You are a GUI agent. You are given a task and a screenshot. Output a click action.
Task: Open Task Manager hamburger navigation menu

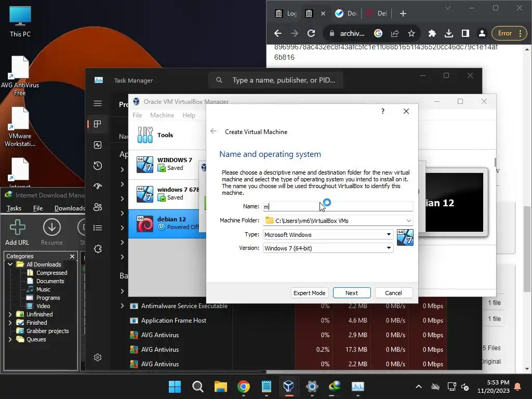[x=98, y=103]
